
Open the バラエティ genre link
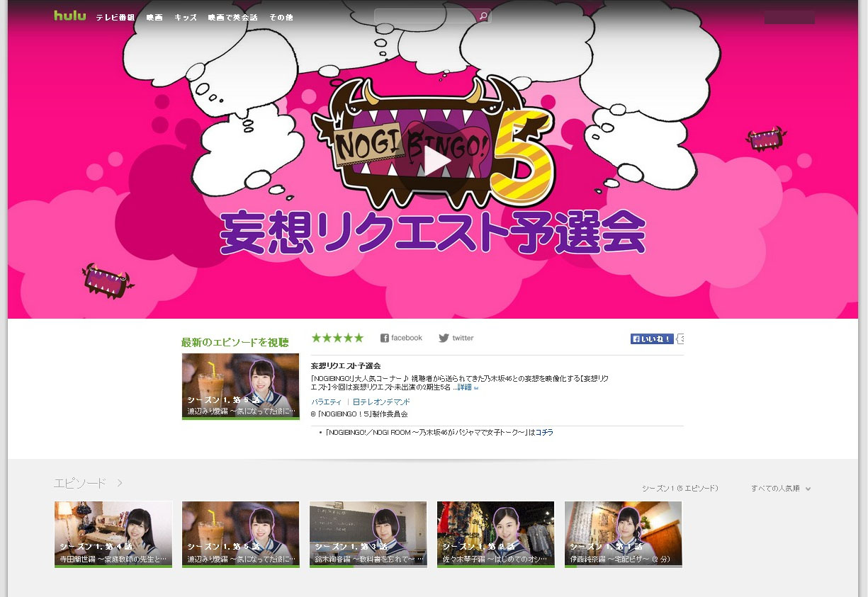pos(326,402)
